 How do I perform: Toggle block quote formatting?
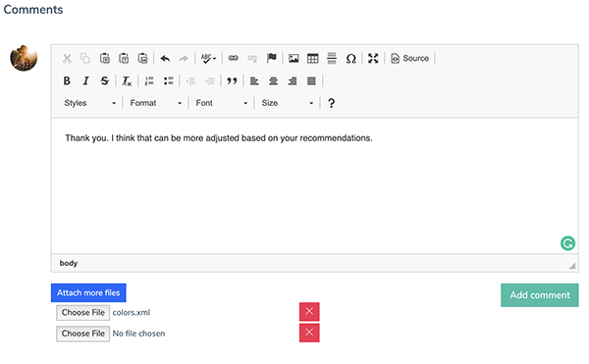[232, 80]
